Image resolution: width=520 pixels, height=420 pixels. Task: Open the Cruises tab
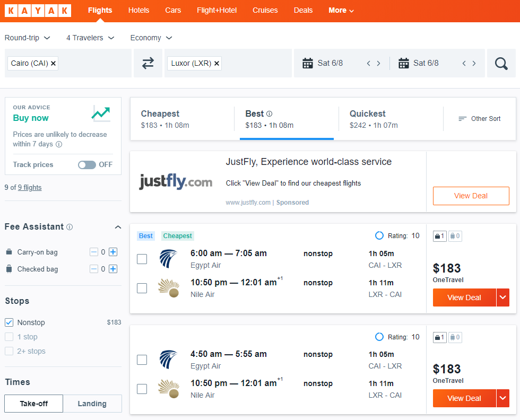click(265, 10)
